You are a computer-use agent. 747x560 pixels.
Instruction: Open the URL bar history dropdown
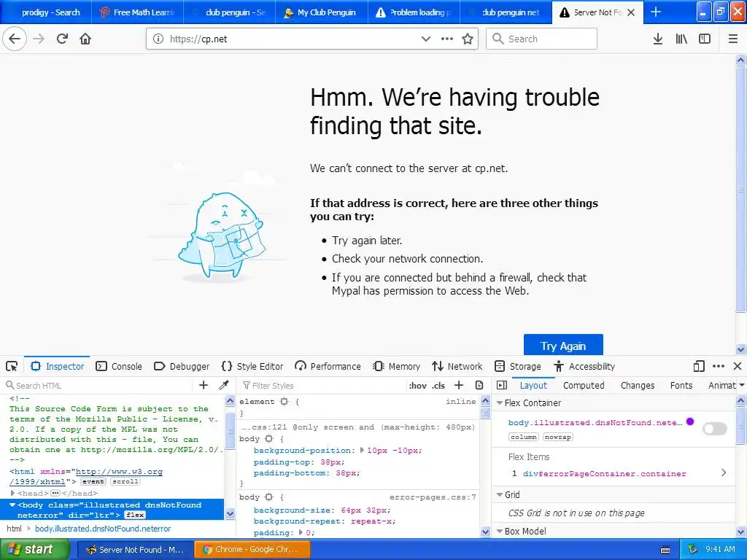426,39
